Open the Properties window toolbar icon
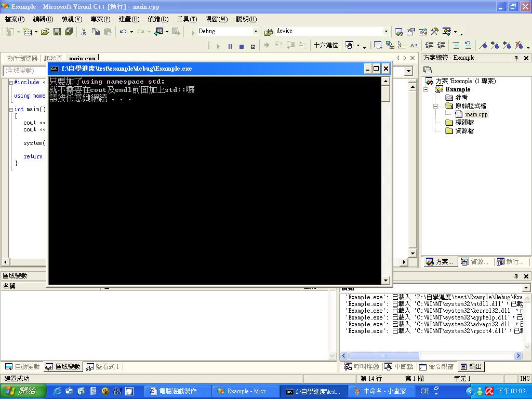Image resolution: width=532 pixels, height=399 pixels. coord(411,32)
